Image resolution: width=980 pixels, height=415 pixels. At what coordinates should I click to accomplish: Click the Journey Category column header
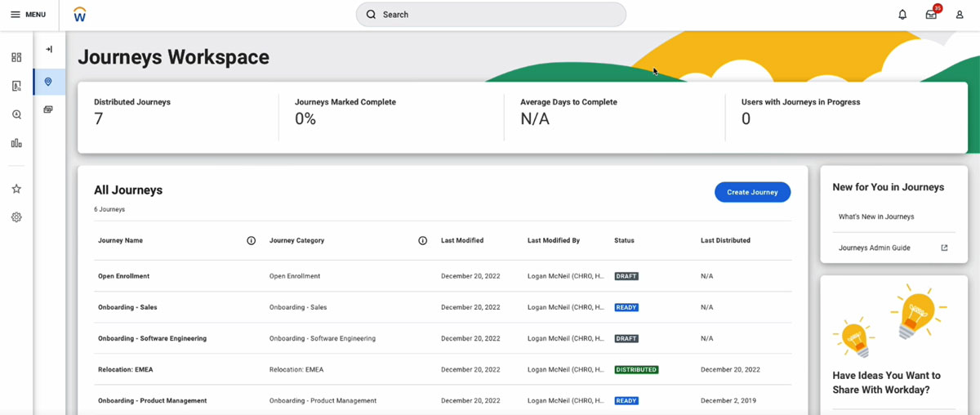tap(296, 241)
